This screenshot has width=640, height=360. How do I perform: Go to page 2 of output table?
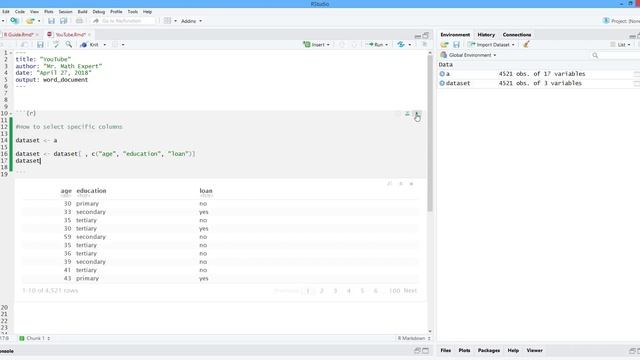(322, 291)
